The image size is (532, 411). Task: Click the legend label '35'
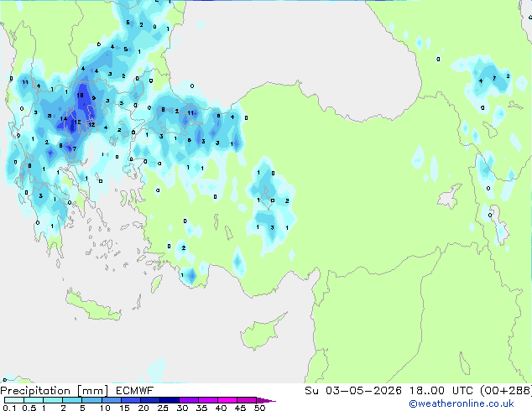coord(201,408)
